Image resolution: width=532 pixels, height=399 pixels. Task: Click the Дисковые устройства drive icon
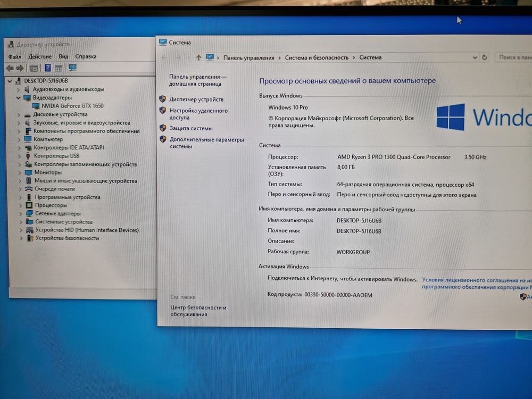pos(28,115)
